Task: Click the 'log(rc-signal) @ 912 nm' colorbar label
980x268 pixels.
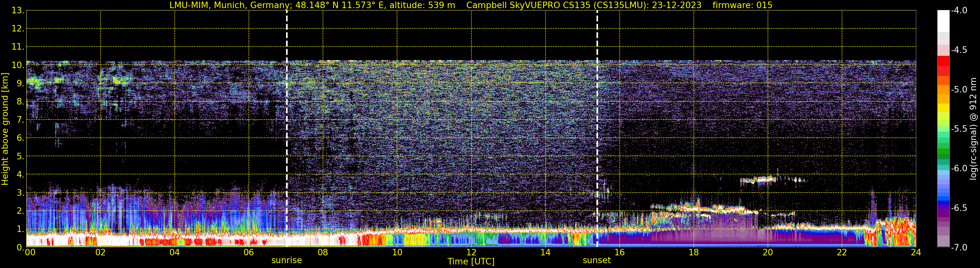Action: point(973,129)
